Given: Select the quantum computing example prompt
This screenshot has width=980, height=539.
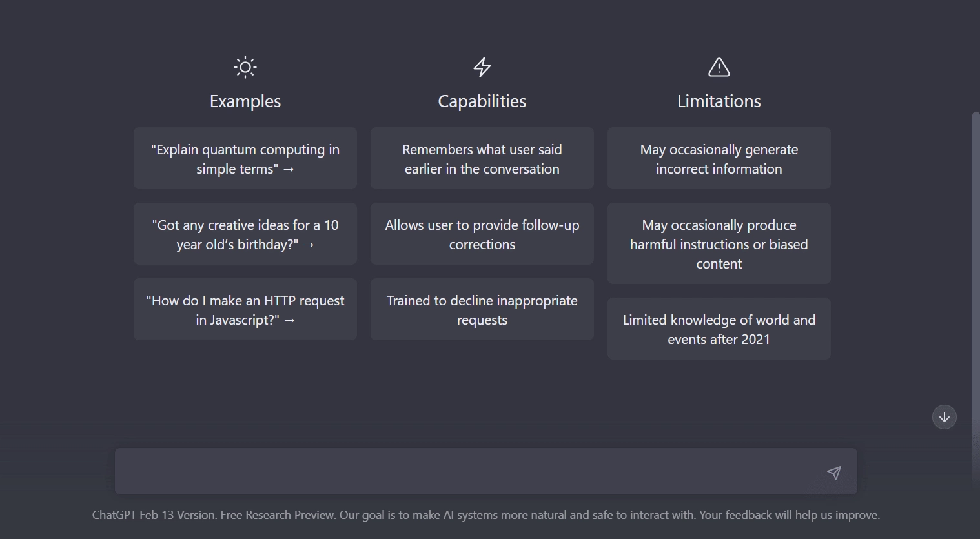Looking at the screenshot, I should pyautogui.click(x=245, y=158).
